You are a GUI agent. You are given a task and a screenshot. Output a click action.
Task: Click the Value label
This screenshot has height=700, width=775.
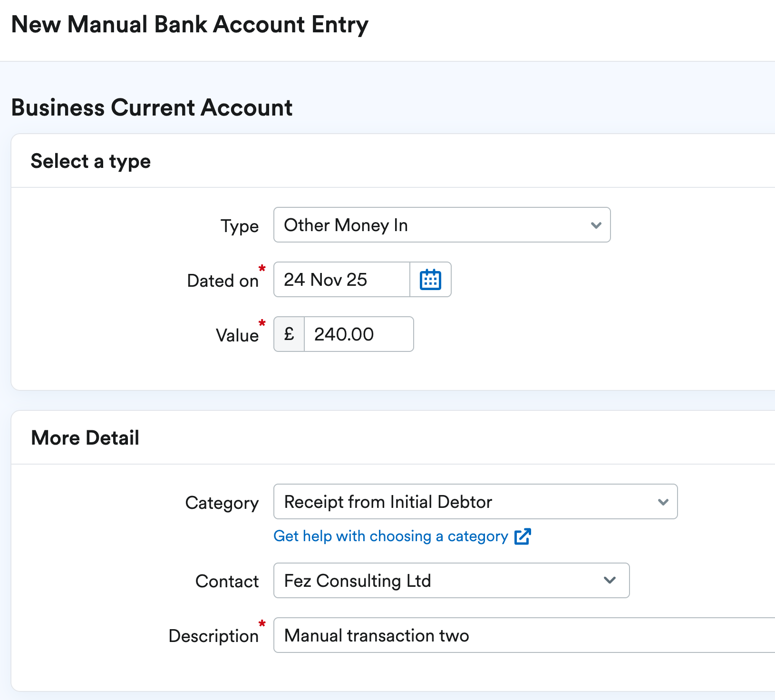[237, 335]
